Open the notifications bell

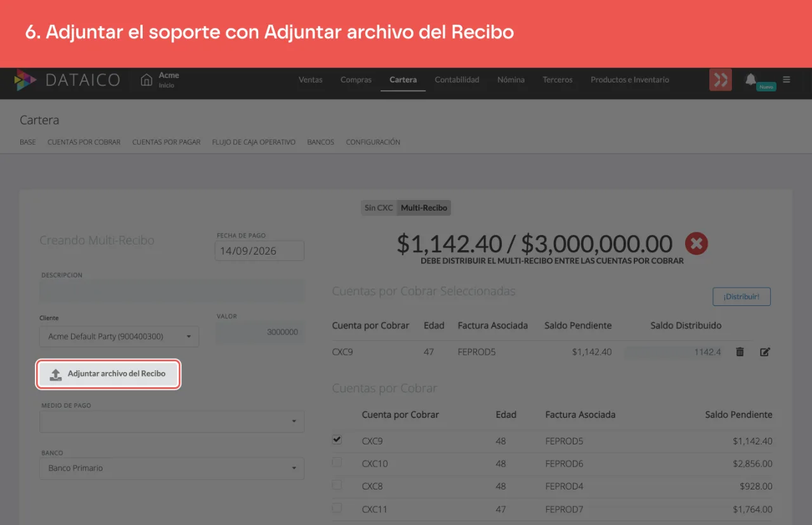750,79
